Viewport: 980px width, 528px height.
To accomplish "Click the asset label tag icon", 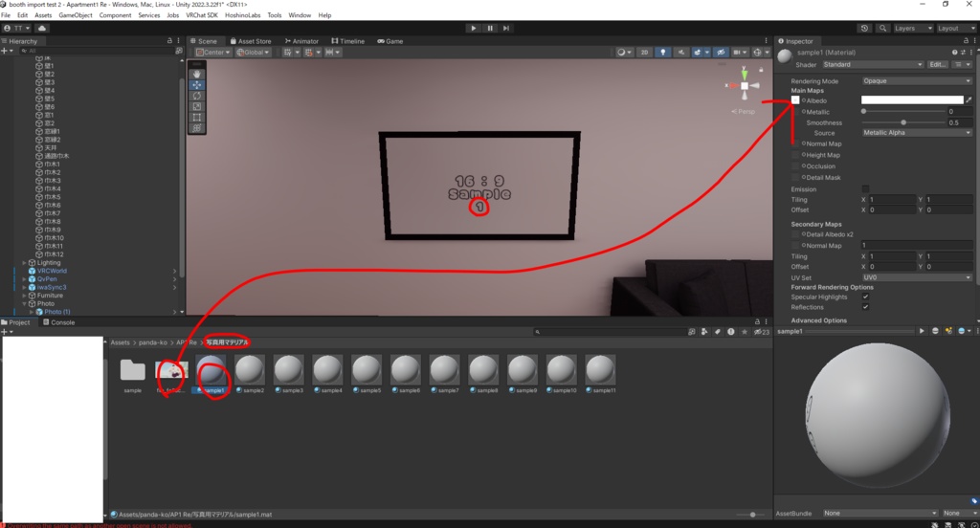I will 973,501.
